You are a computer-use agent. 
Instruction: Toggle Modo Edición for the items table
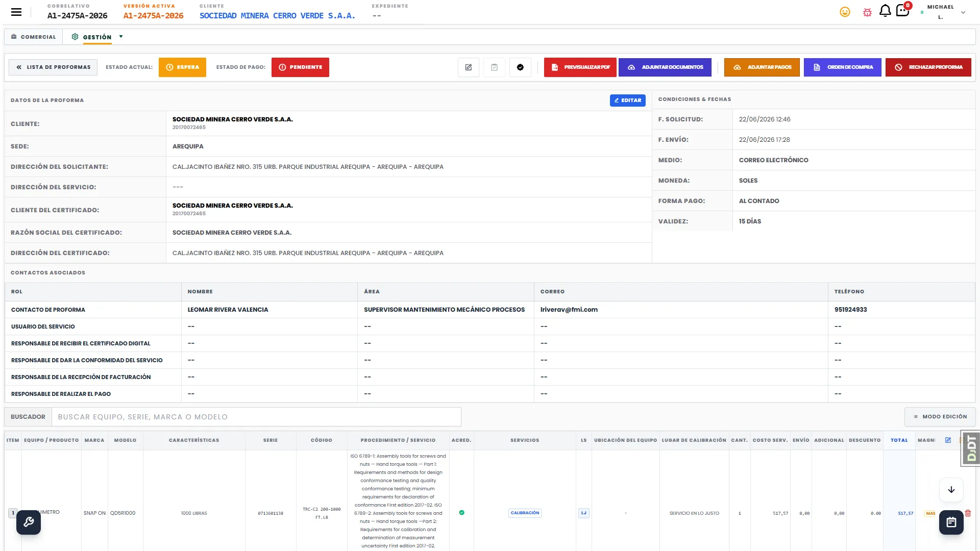(940, 417)
